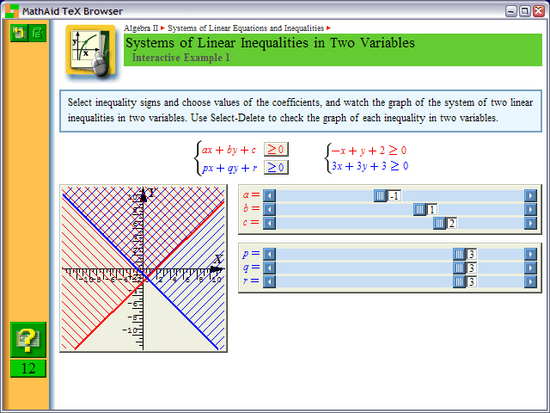The width and height of the screenshot is (550, 413).
Task: Toggle the blue inequality sign button
Action: tap(276, 167)
